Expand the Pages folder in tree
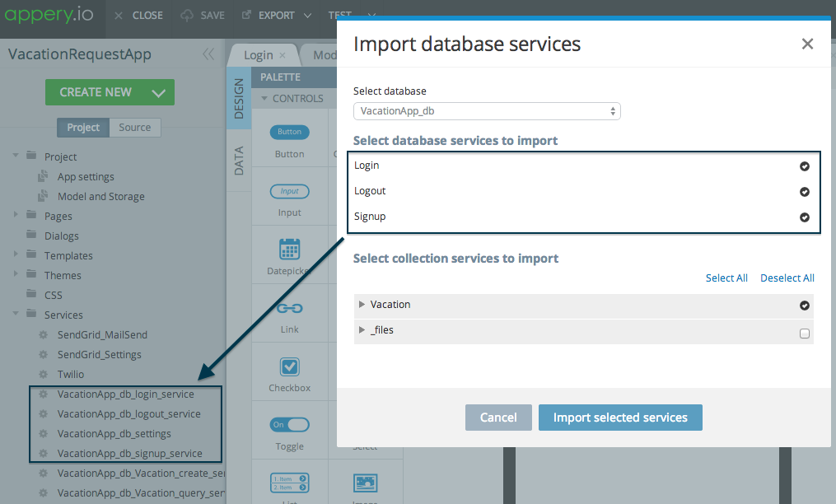Image resolution: width=836 pixels, height=504 pixels. [16, 216]
